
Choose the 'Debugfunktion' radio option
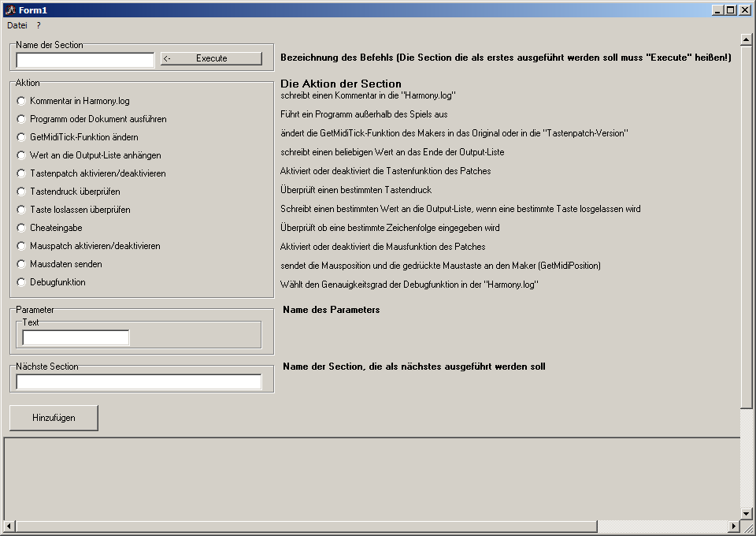(x=21, y=282)
